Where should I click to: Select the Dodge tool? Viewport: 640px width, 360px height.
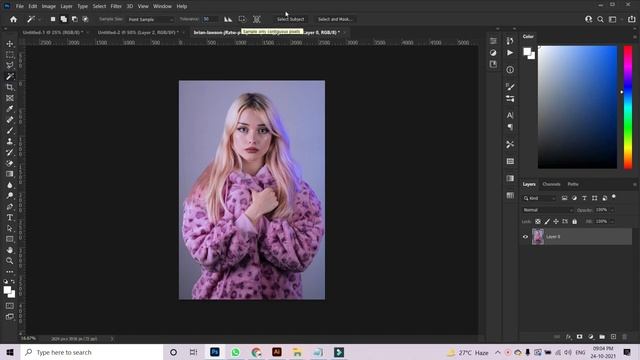[10, 196]
